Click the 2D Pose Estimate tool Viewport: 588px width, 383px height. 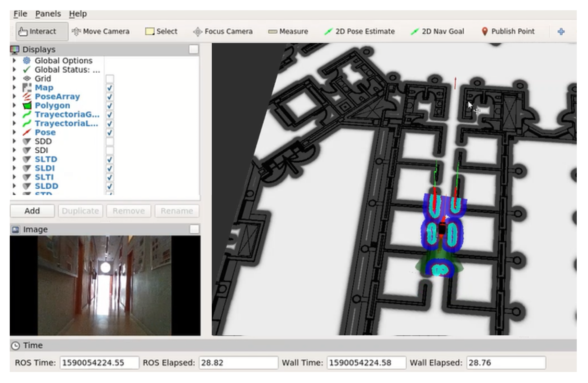360,31
